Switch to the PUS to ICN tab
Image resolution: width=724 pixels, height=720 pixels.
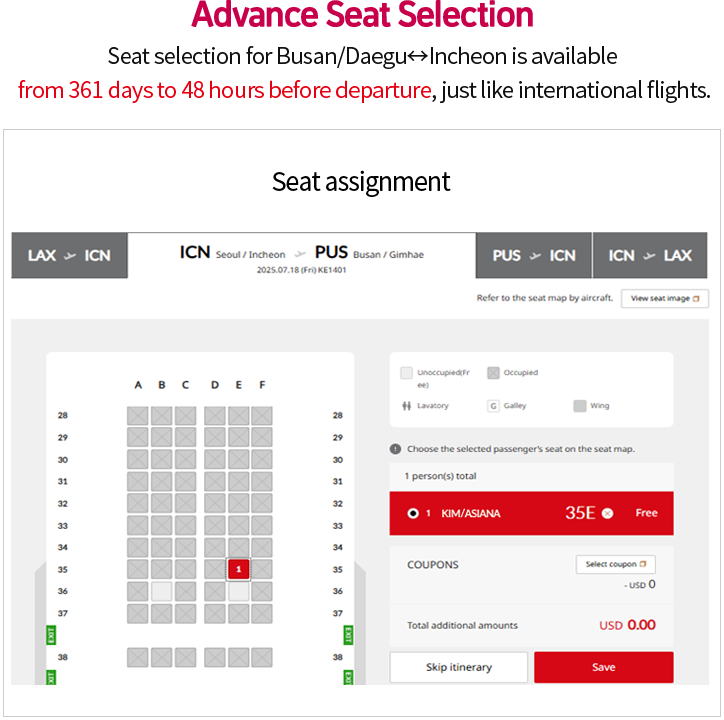[534, 255]
